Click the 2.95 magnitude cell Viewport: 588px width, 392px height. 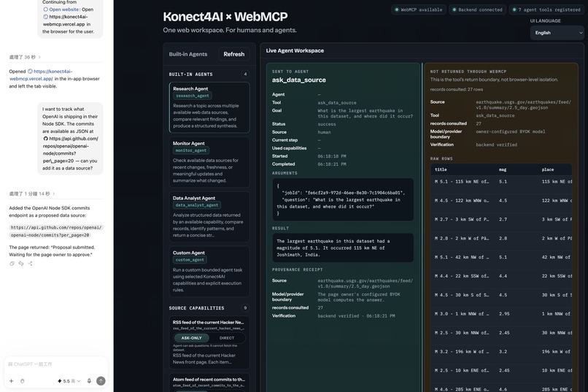coord(504,314)
